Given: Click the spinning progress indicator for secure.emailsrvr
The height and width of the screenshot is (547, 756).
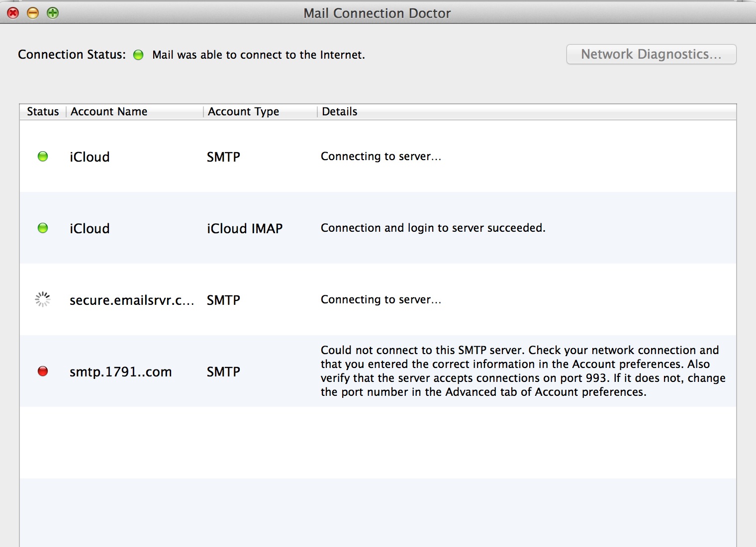Looking at the screenshot, I should coord(43,299).
